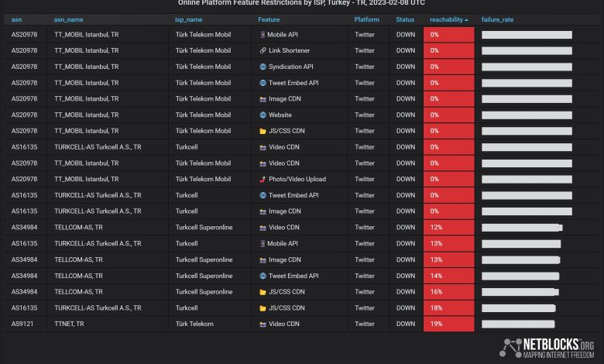Viewport: 604px width, 364px height.
Task: Click the Website globe icon
Action: tap(263, 115)
